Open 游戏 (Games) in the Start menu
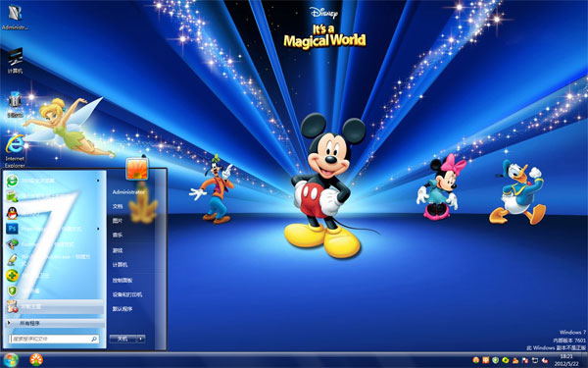This screenshot has width=588, height=368. (118, 250)
